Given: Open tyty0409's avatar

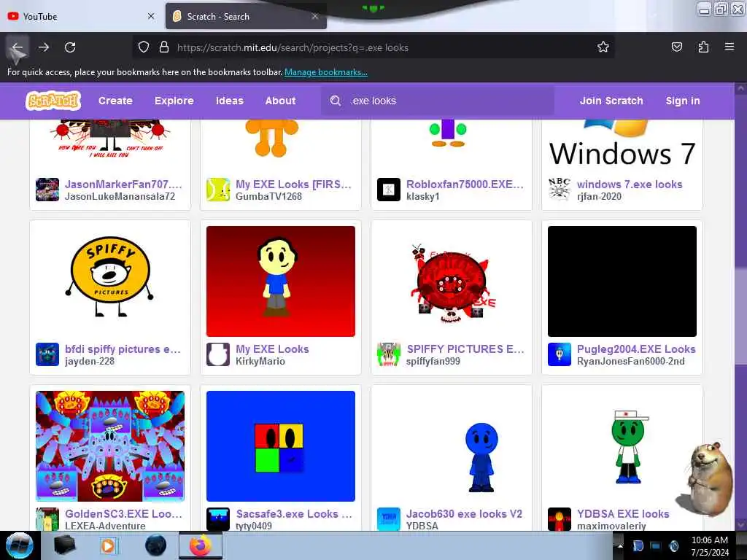Looking at the screenshot, I should [217, 519].
